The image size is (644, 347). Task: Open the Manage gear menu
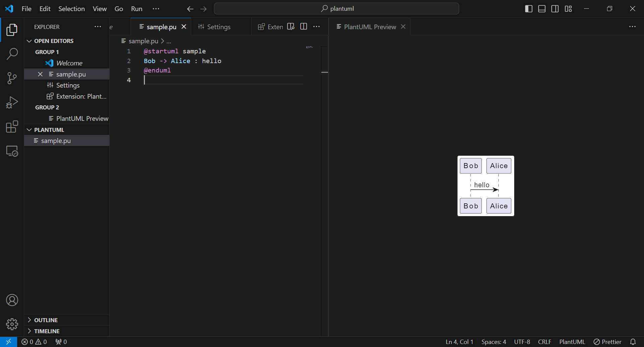click(x=12, y=324)
